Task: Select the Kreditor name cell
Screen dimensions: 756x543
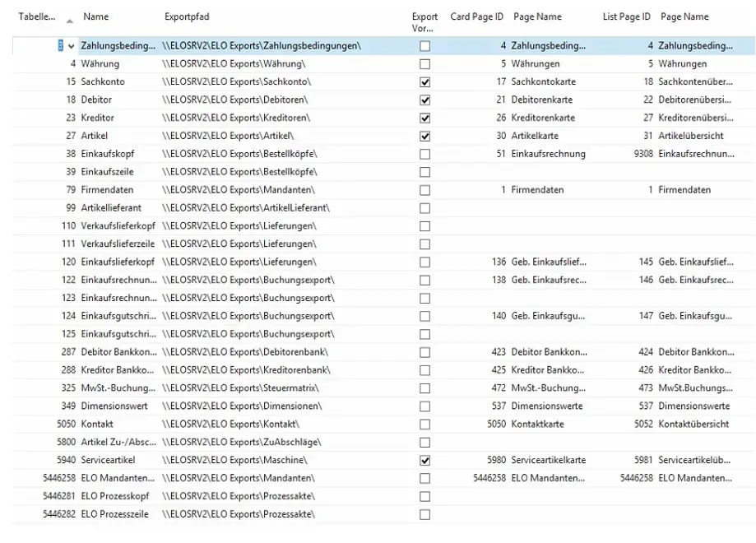Action: pos(97,118)
